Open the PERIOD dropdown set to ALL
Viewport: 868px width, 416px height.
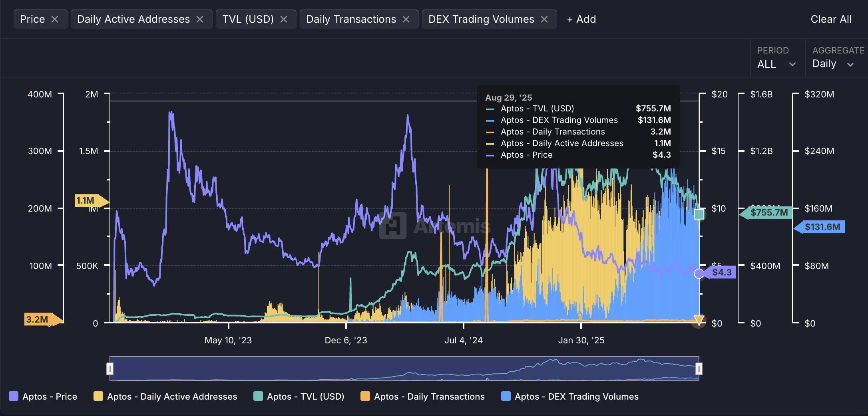pos(777,64)
